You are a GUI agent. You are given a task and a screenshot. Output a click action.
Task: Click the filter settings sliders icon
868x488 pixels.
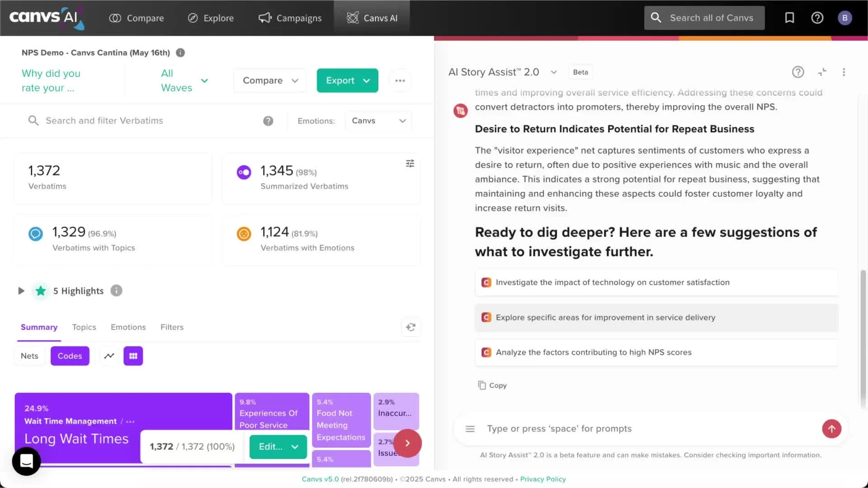[x=410, y=164]
